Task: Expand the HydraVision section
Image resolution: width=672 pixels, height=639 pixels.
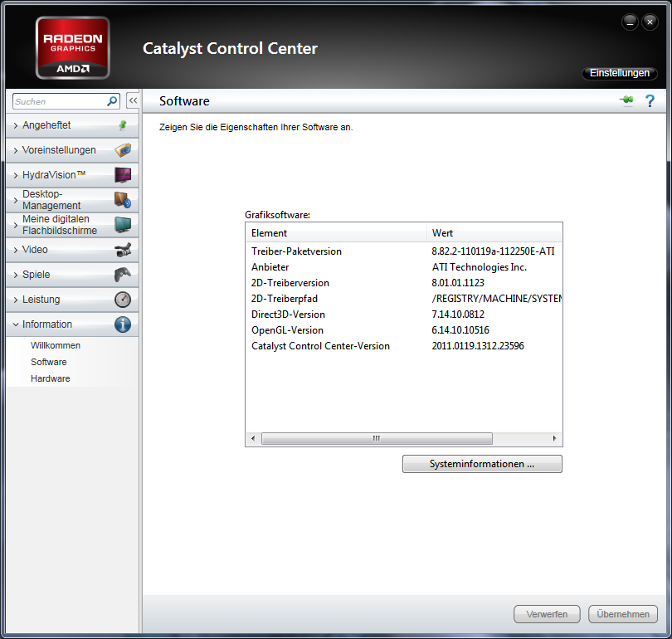Action: (x=72, y=175)
